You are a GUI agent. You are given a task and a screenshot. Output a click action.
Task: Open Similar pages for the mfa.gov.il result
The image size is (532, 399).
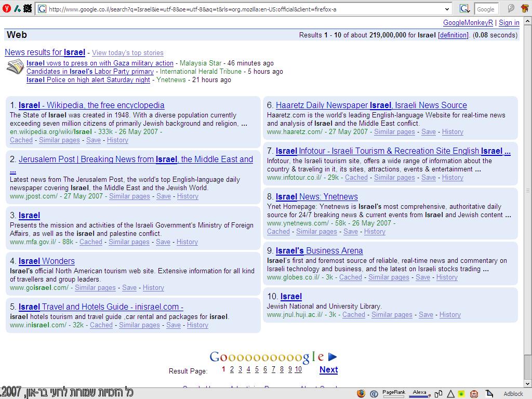129,242
